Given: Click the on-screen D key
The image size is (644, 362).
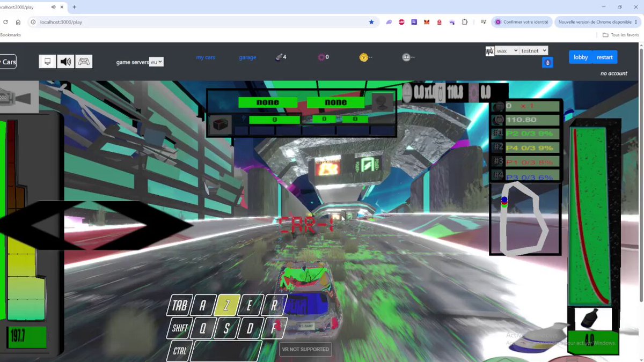Looking at the screenshot, I should coord(250,328).
